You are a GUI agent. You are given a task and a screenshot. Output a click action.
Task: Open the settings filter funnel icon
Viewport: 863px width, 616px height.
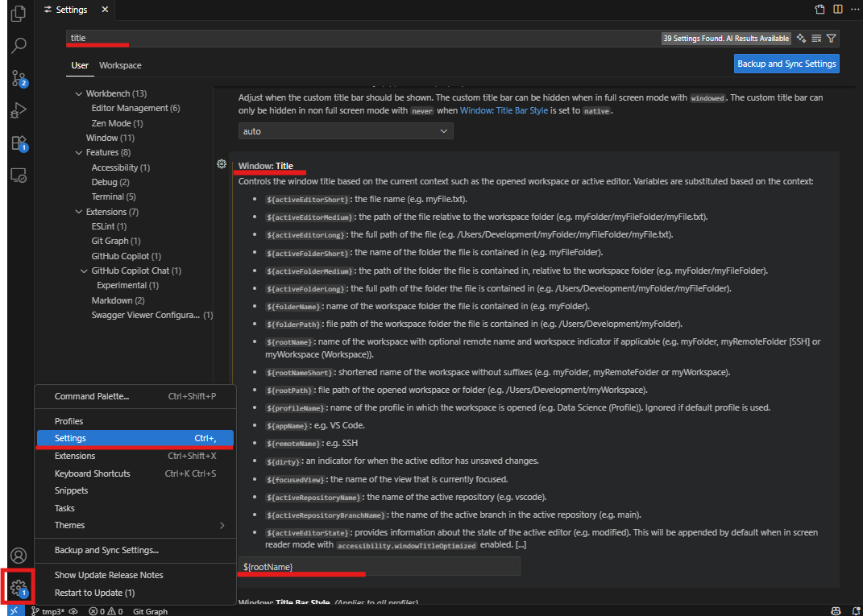pos(831,39)
